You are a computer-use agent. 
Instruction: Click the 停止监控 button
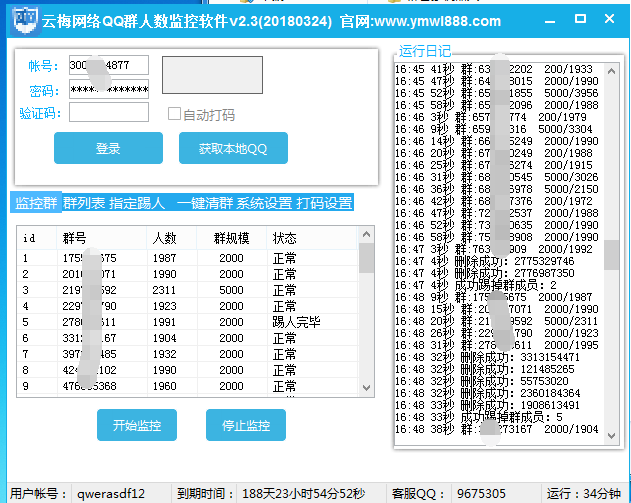pyautogui.click(x=246, y=425)
